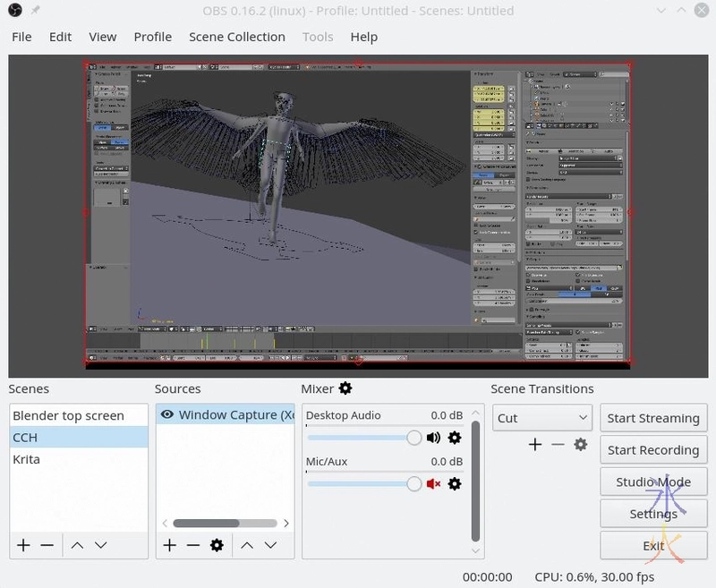Viewport: 716px width, 588px height.
Task: Click Start Streaming button
Action: [652, 418]
